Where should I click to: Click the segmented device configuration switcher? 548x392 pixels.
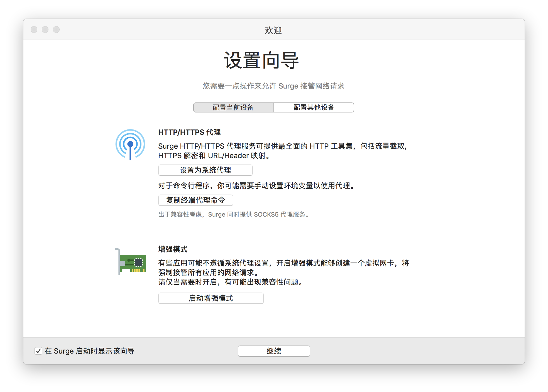coord(273,107)
